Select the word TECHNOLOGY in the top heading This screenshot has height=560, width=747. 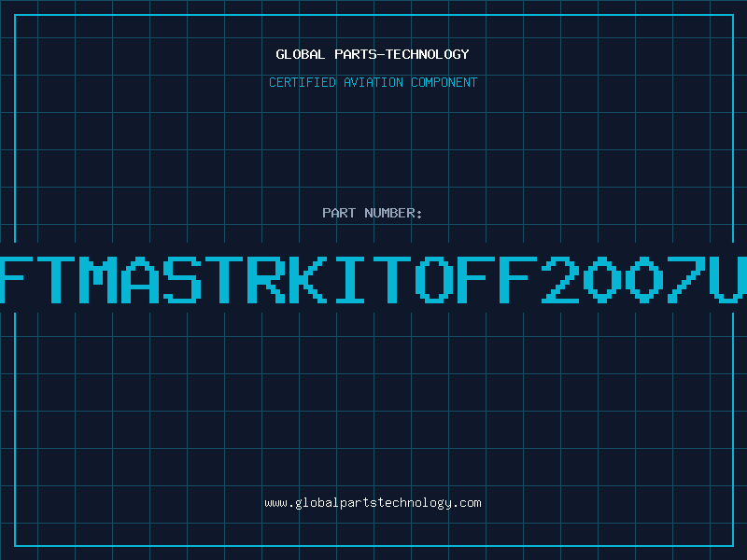(x=428, y=54)
